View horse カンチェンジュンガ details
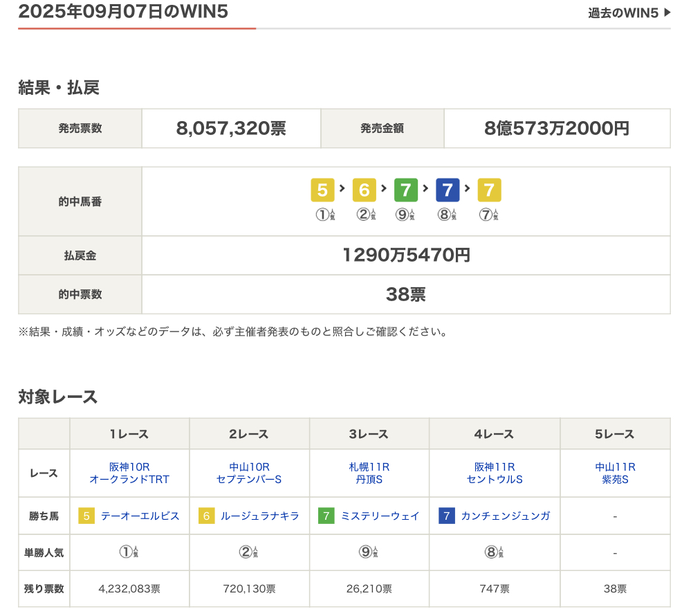The height and width of the screenshot is (616, 682). coord(505,516)
